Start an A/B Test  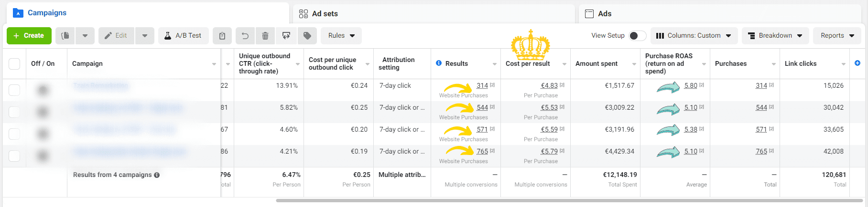[x=184, y=36]
